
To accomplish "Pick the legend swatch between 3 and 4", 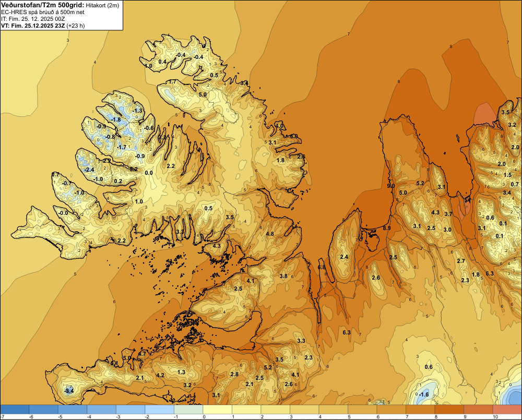I will [x=304, y=409].
